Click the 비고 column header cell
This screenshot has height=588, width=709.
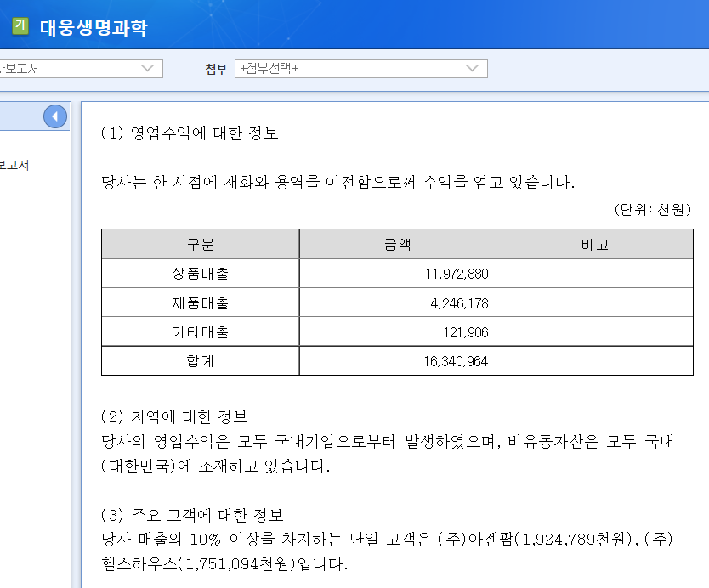point(593,244)
